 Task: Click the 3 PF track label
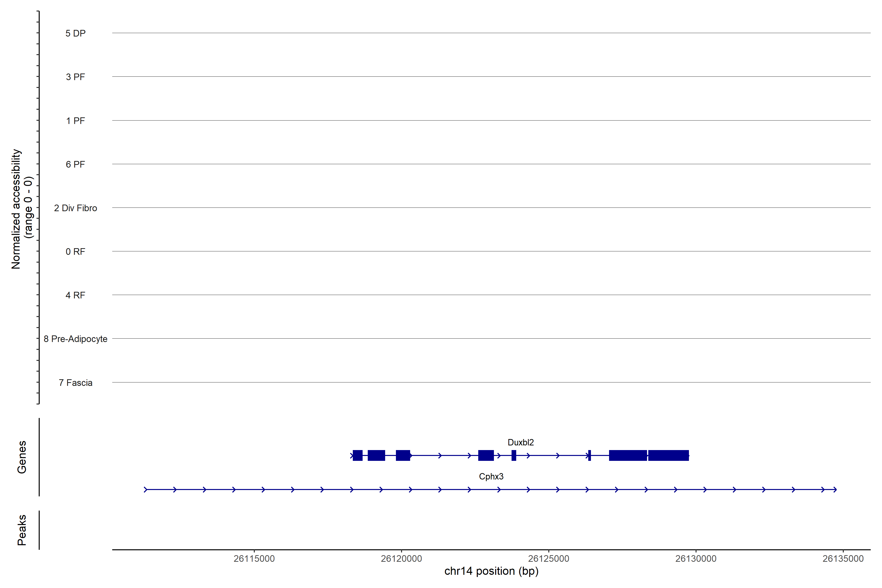point(75,77)
